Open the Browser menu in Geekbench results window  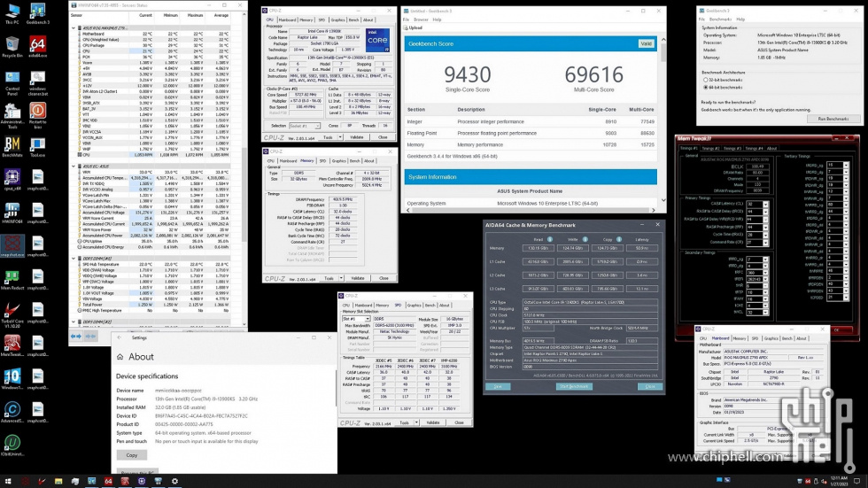coord(421,19)
